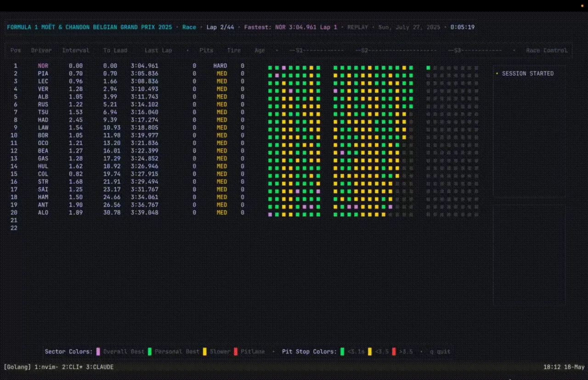Image resolution: width=588 pixels, height=380 pixels.
Task: Click the 'Lap 2/44' counter
Action: tap(220, 27)
